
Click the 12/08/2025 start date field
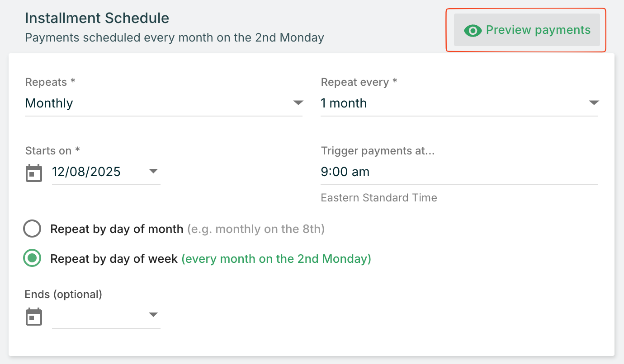click(x=86, y=172)
